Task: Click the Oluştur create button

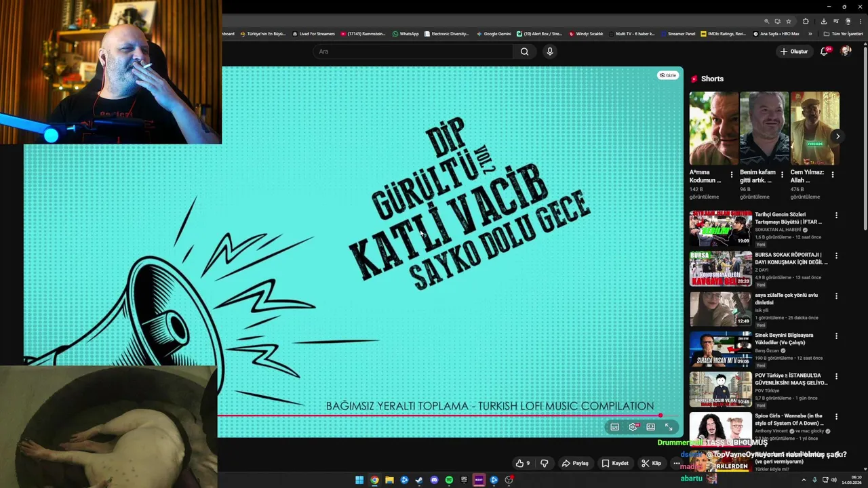Action: click(794, 52)
